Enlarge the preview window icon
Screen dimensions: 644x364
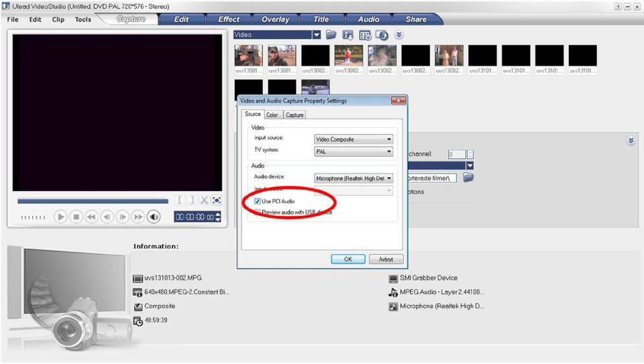point(217,200)
